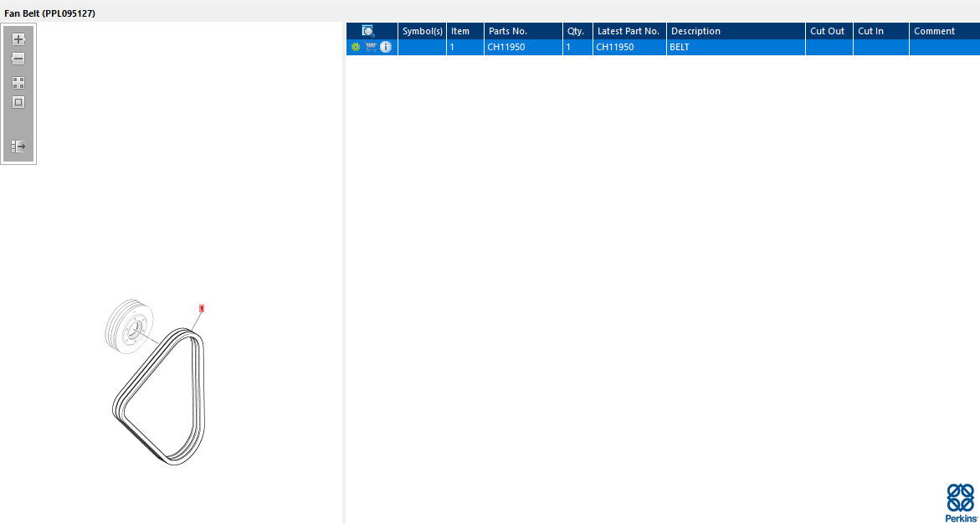Sort by the Qty. column header
This screenshot has width=980, height=524.
click(x=577, y=31)
